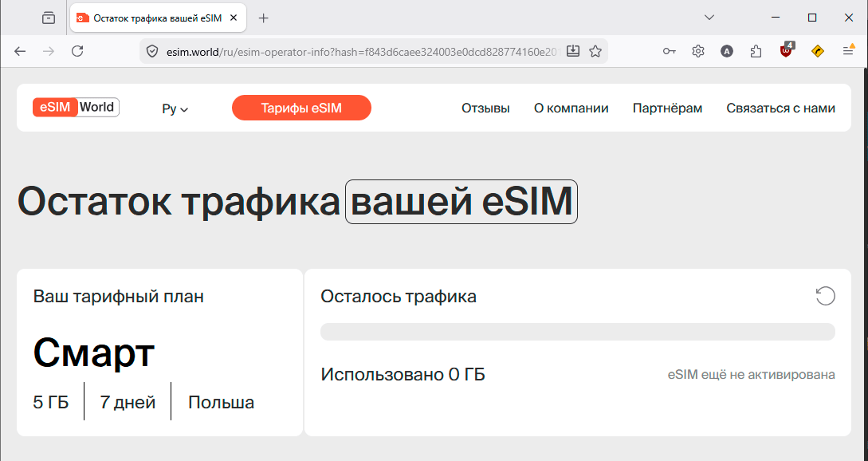Screen dimensions: 868x461
Task: Click the 7 дней plan duration
Action: (x=128, y=402)
